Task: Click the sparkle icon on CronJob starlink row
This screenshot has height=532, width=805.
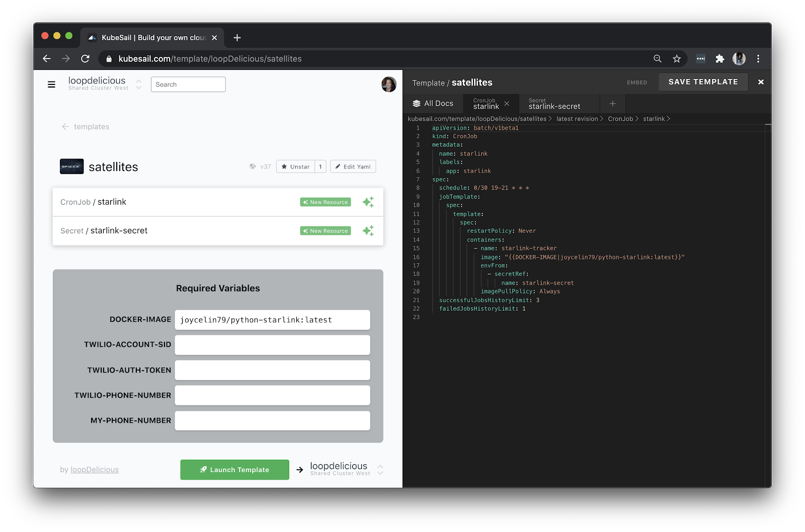Action: 368,202
